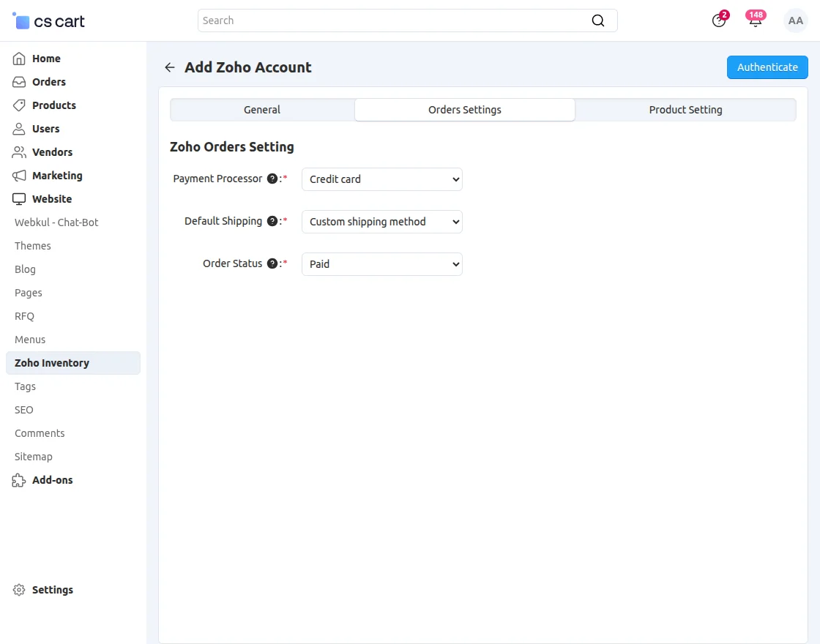Viewport: 820px width, 644px height.
Task: Open the notification bell showing 148
Action: 755,20
